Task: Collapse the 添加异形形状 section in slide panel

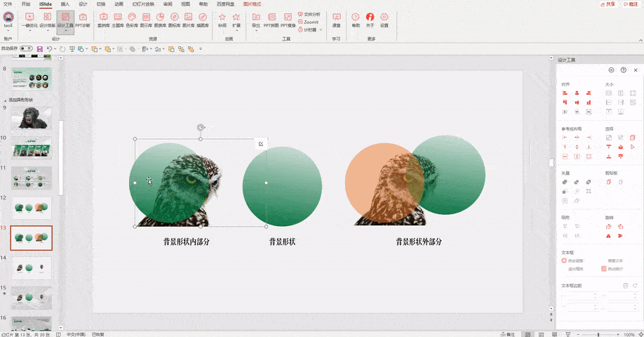Action: point(6,100)
